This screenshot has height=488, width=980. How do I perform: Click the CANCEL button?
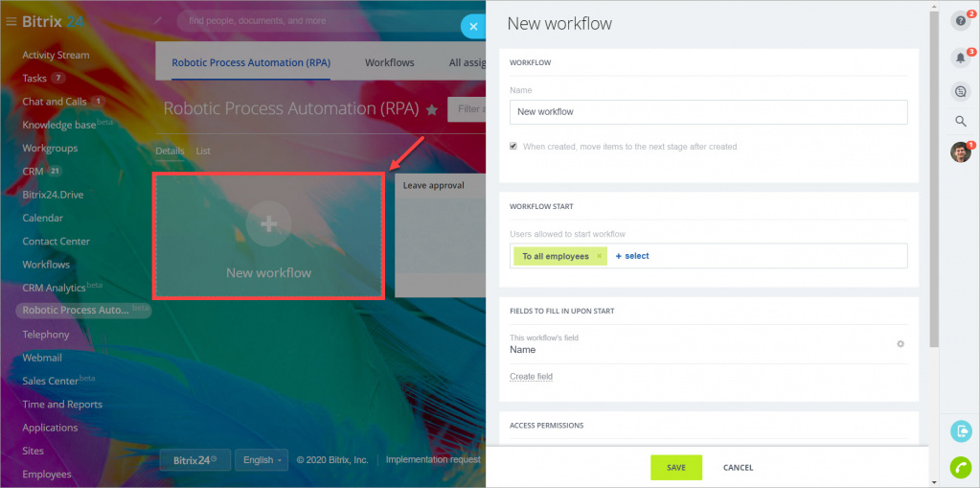pyautogui.click(x=739, y=467)
